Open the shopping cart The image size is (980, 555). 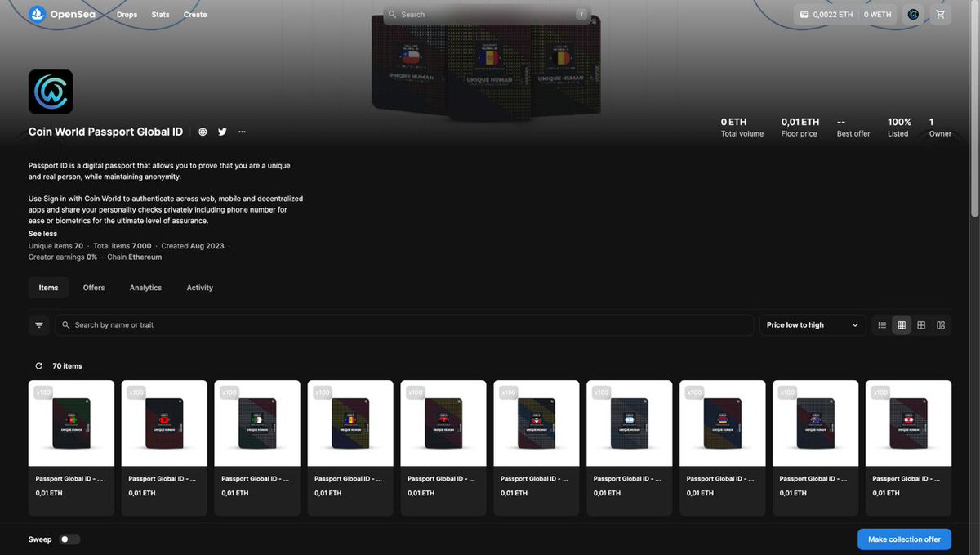[940, 15]
